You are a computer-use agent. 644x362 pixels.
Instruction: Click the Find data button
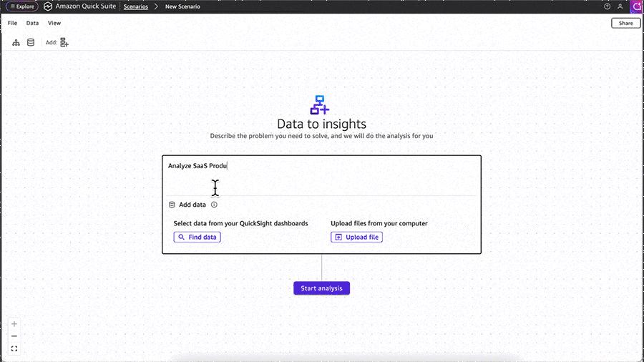pos(197,238)
